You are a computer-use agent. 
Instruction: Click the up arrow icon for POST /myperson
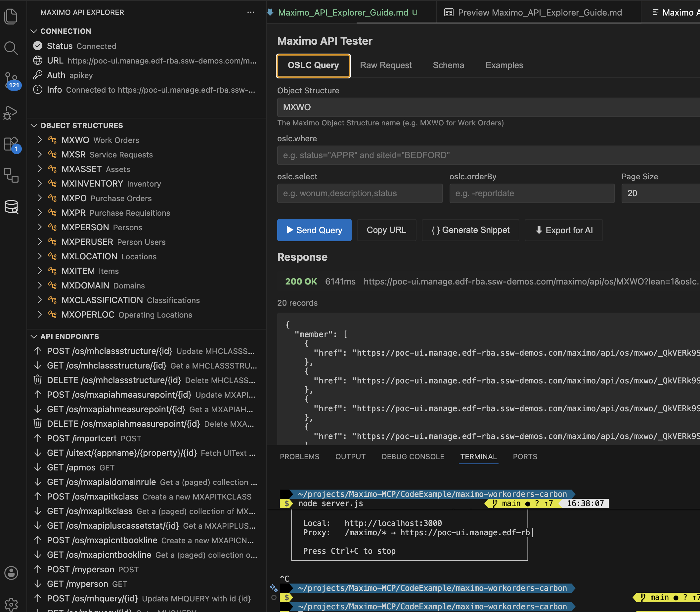point(38,569)
